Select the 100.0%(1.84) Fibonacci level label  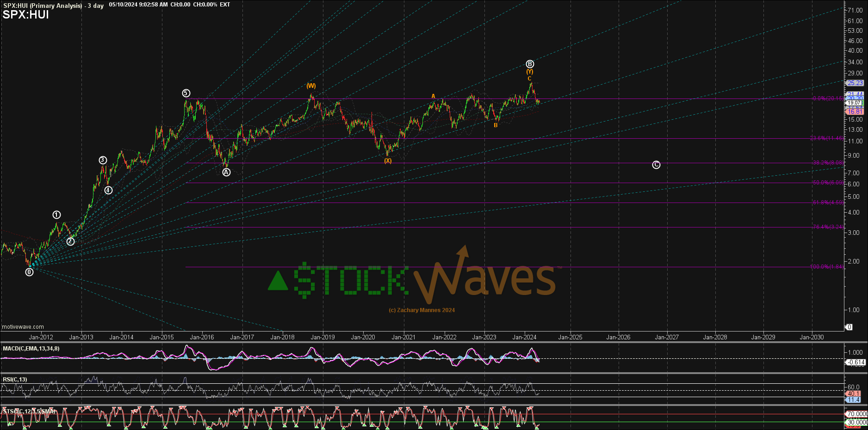click(826, 267)
